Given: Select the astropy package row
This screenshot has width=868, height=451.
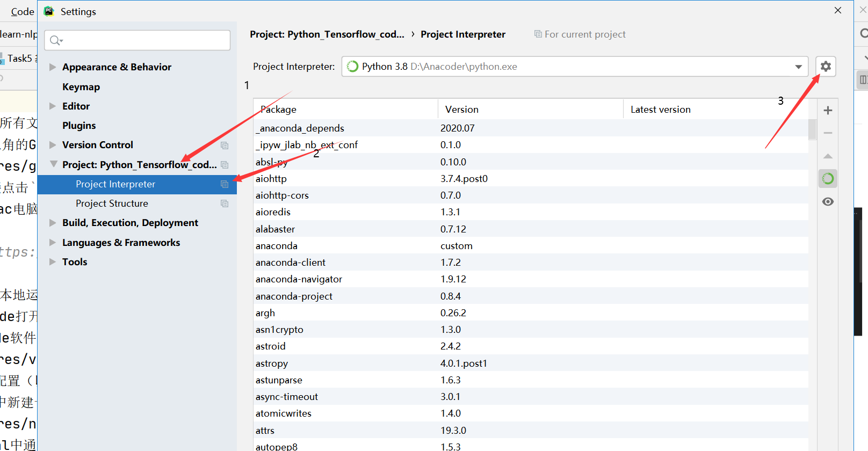Looking at the screenshot, I should tap(531, 363).
